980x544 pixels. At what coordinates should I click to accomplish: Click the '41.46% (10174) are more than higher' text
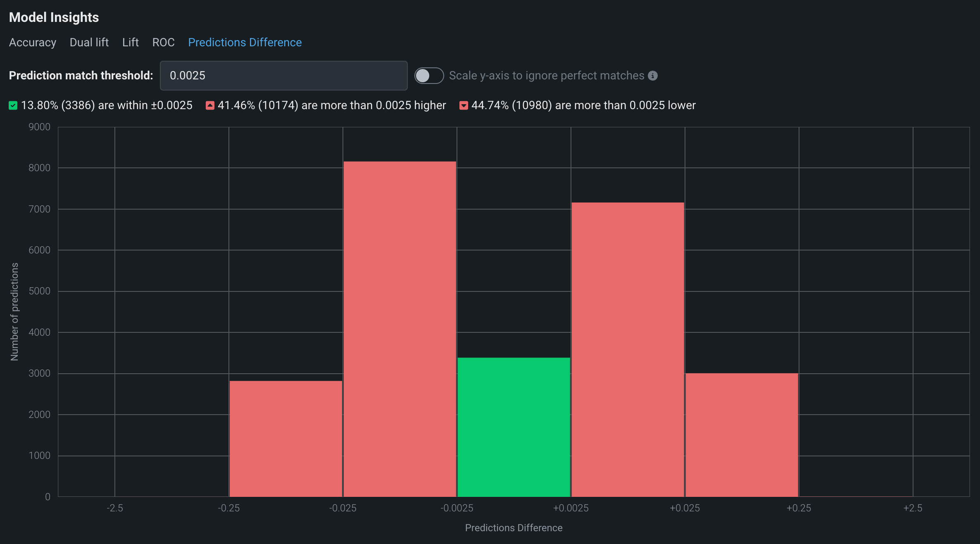(332, 105)
